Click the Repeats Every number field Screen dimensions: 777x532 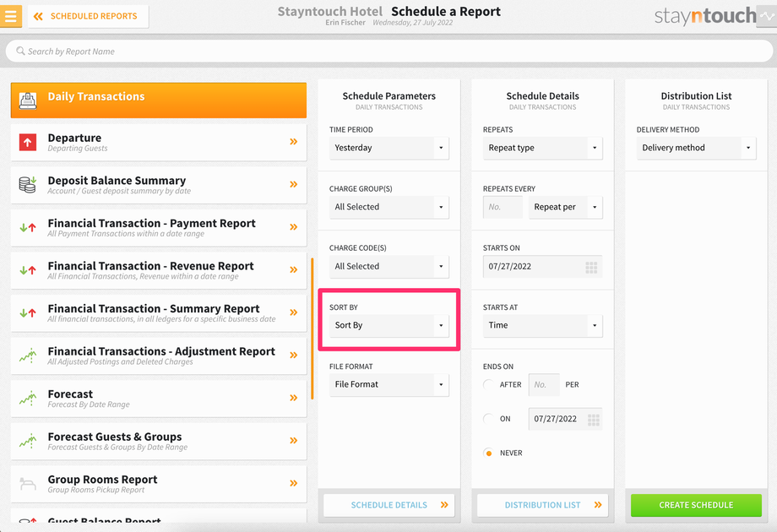[x=503, y=207]
